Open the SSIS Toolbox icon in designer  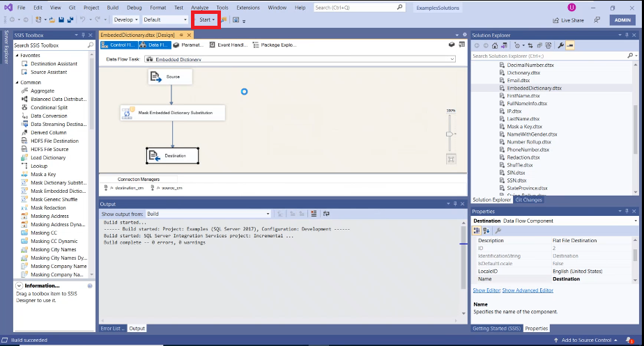click(x=462, y=45)
